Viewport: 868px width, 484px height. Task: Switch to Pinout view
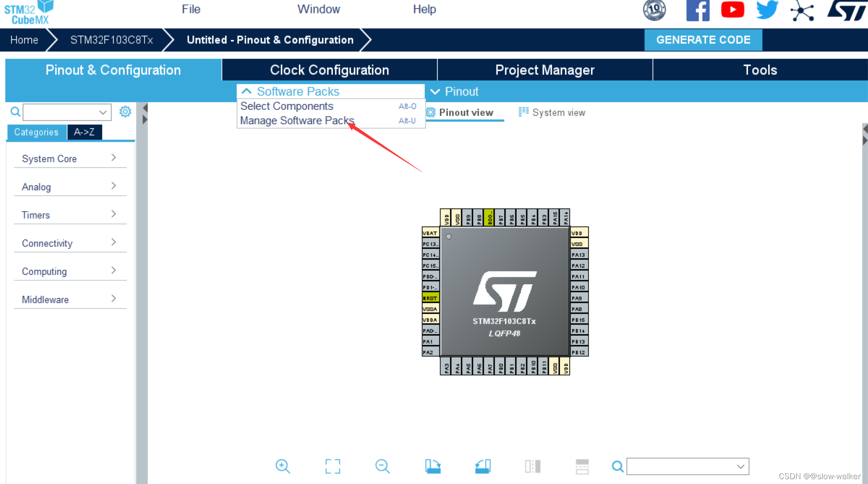pyautogui.click(x=465, y=112)
